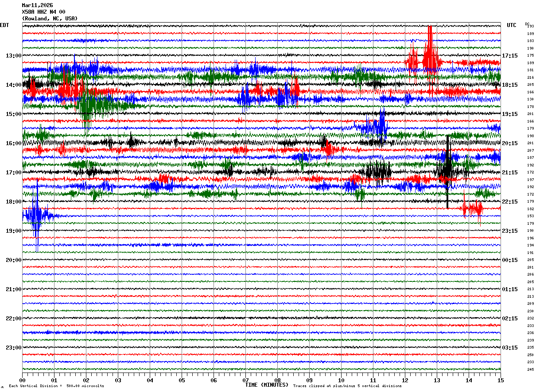Click the 03:15 UTC time label
The image size is (536, 392).
(510, 348)
